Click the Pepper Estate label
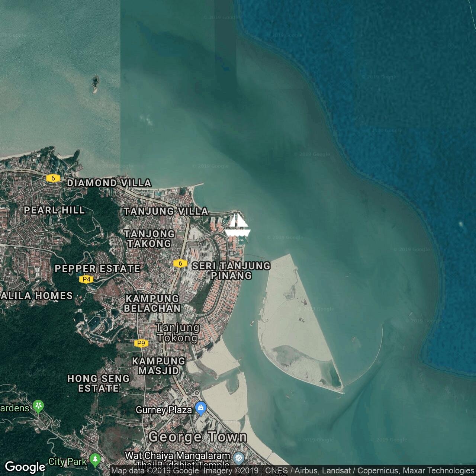Screen dimensions: 476x476 pos(97,268)
